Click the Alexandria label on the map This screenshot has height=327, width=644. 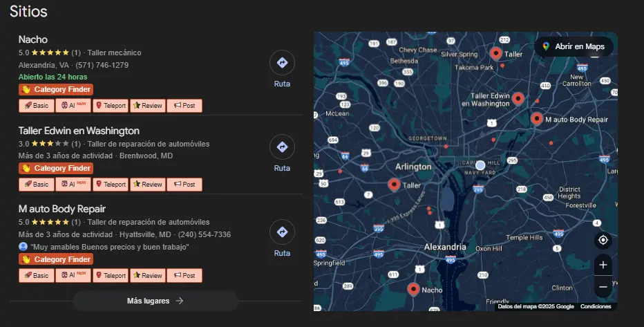[445, 247]
